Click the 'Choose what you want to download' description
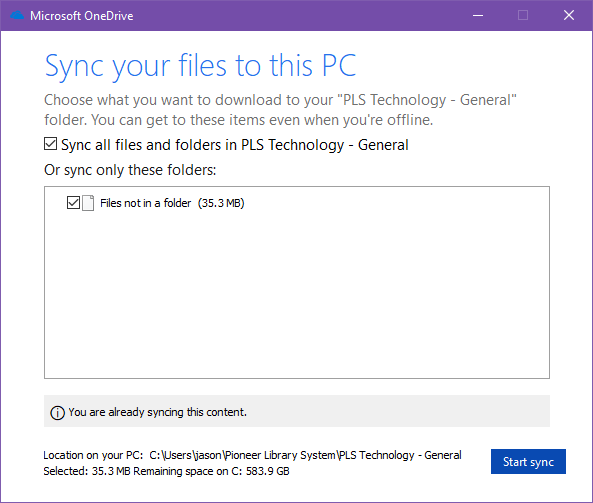This screenshot has width=593, height=503. point(280,110)
